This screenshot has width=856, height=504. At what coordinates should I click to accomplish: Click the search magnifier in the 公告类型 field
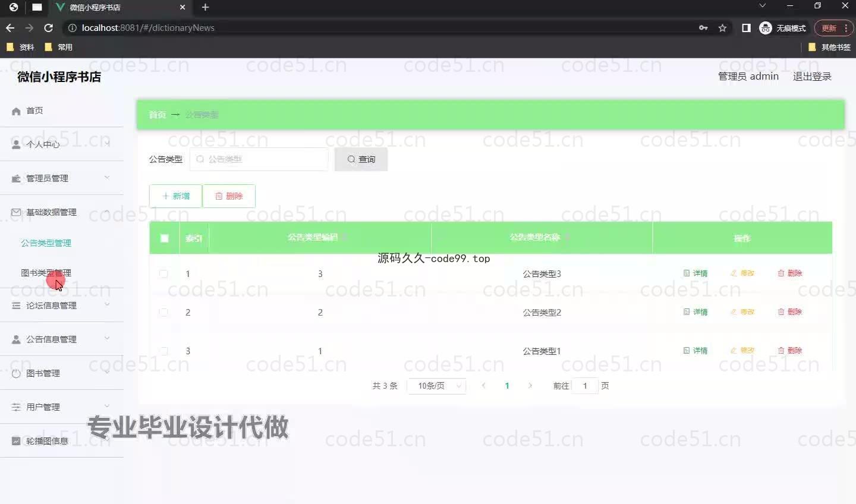200,159
